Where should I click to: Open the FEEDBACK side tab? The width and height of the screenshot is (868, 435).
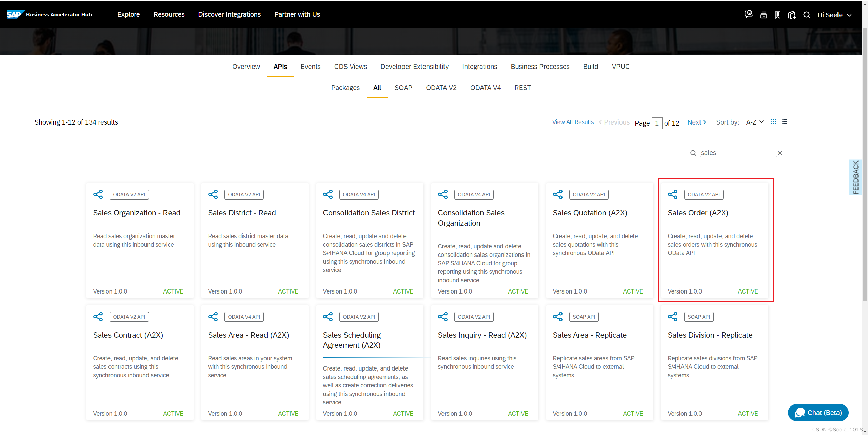coord(856,177)
